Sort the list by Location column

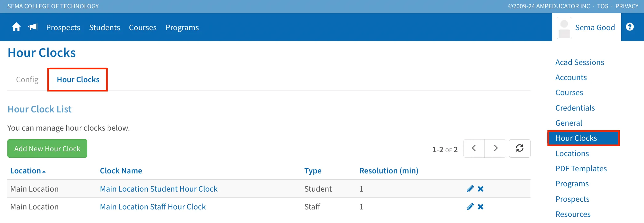[x=28, y=171]
